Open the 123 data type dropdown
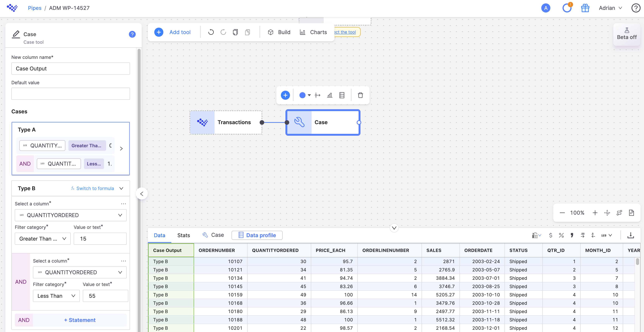Image resolution: width=644 pixels, height=332 pixels. tap(606, 235)
